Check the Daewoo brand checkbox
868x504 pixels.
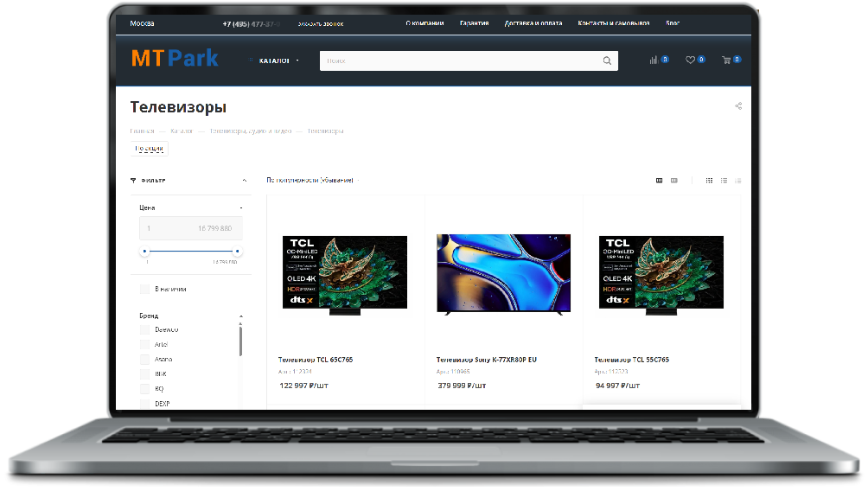click(x=145, y=329)
